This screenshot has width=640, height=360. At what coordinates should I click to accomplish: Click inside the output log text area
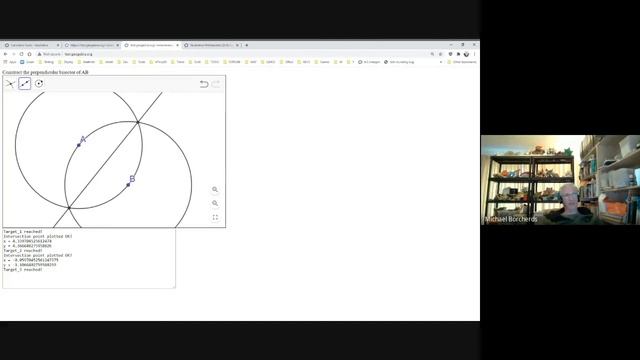tap(89, 258)
